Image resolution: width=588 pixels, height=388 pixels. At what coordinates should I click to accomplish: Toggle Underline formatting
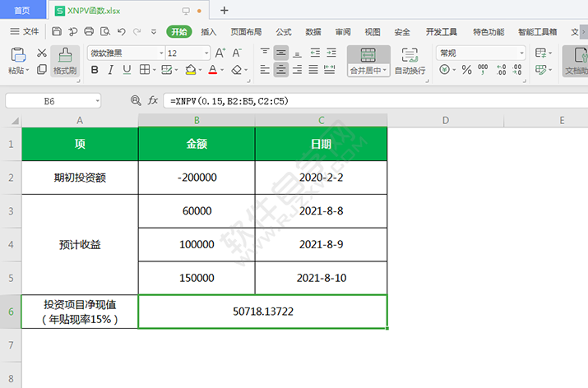coord(127,70)
